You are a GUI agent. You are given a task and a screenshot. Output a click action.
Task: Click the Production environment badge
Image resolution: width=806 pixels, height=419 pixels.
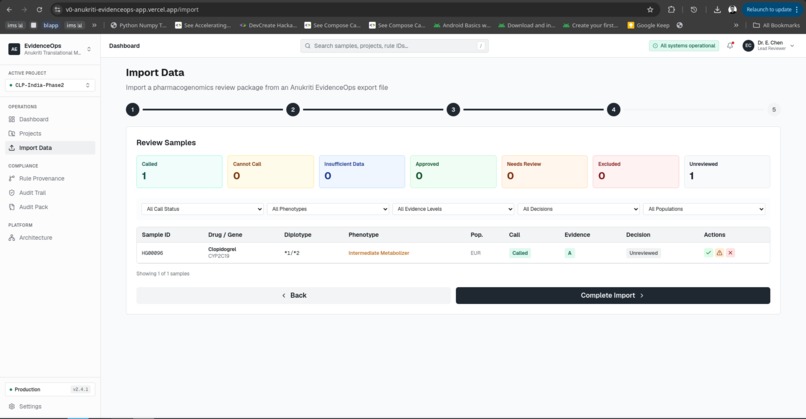pyautogui.click(x=50, y=389)
